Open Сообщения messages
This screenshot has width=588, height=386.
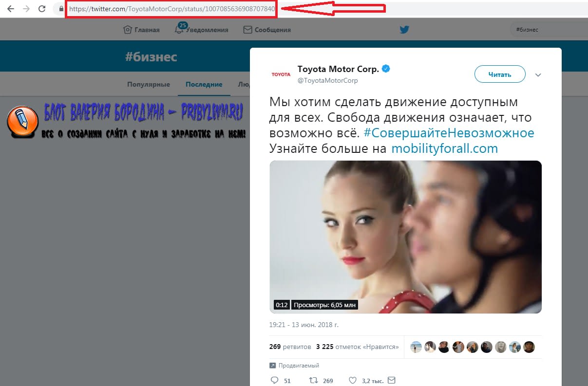click(x=267, y=30)
